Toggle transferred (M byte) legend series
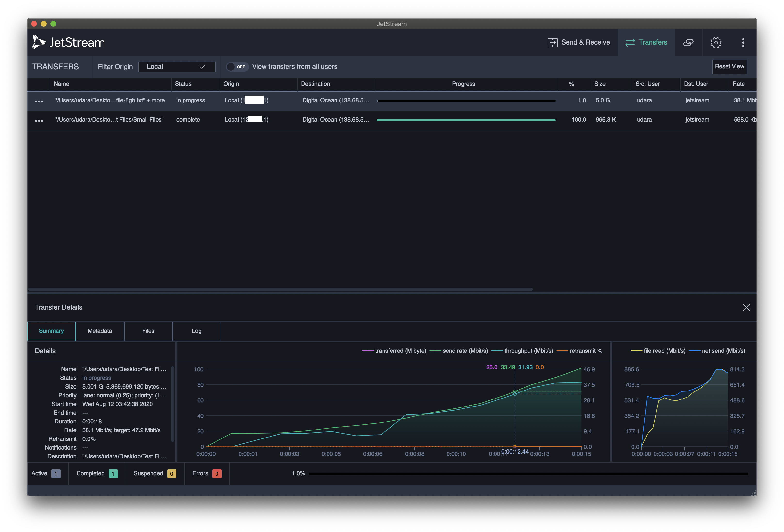 tap(394, 351)
